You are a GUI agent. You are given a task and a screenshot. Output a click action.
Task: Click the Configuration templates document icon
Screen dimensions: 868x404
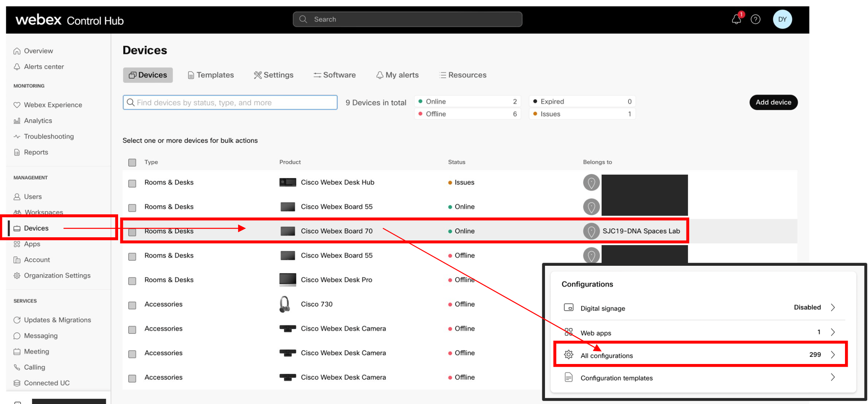[568, 377]
